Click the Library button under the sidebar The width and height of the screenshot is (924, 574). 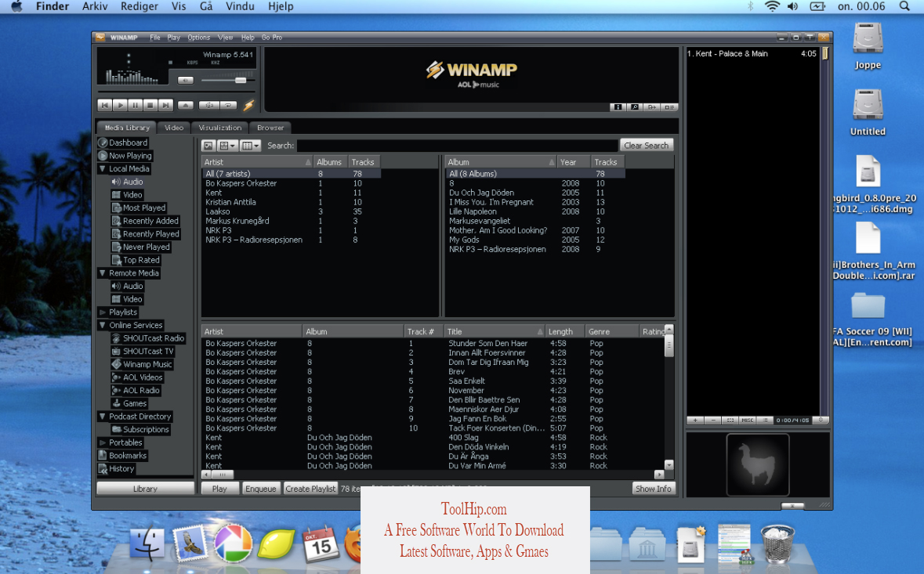pyautogui.click(x=145, y=489)
